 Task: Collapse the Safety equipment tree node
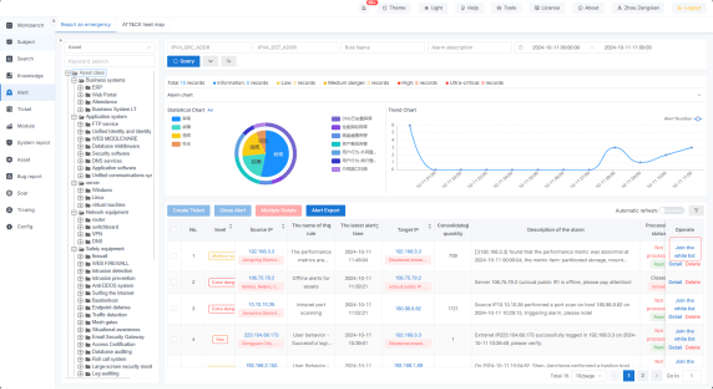pos(74,249)
